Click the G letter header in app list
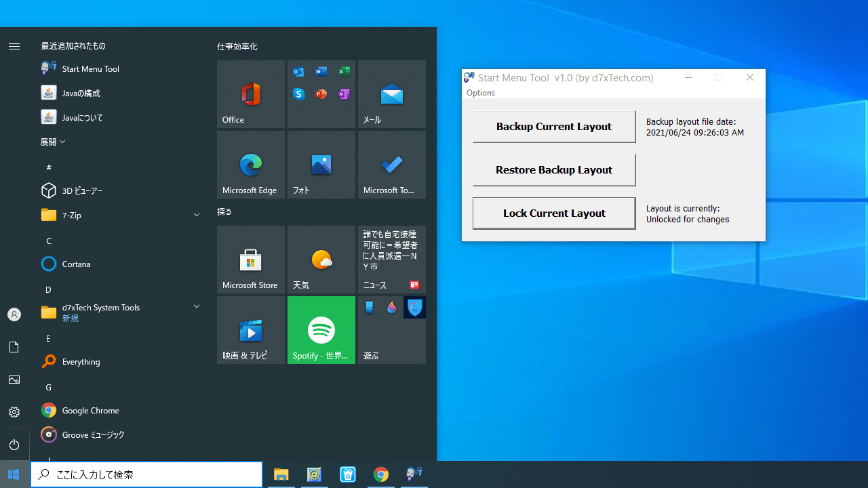This screenshot has height=488, width=868. pyautogui.click(x=49, y=387)
